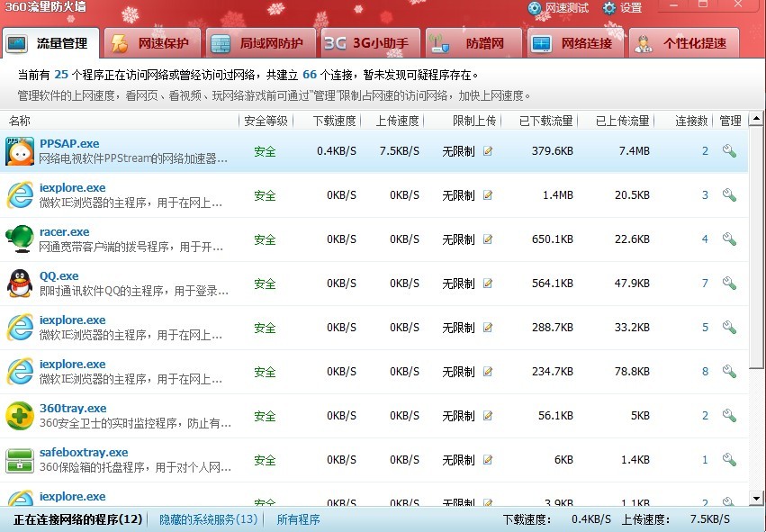
Task: Show 所有程序 list
Action: (x=298, y=519)
